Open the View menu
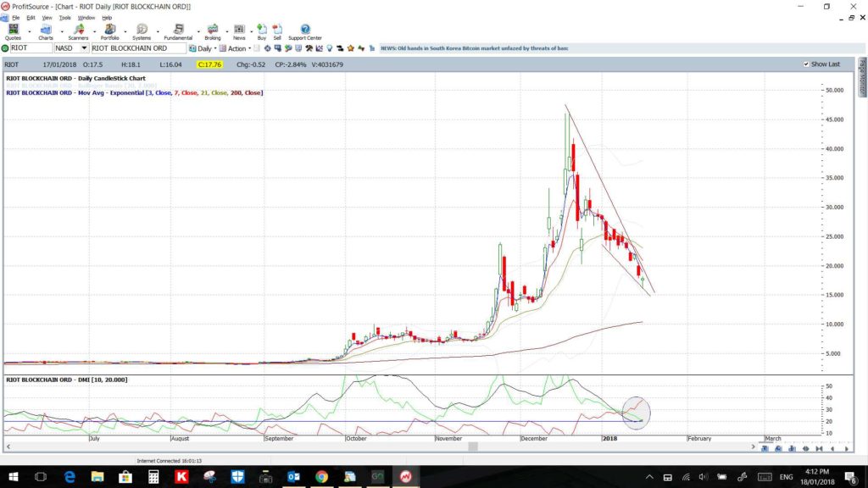The image size is (868, 488). (x=47, y=18)
